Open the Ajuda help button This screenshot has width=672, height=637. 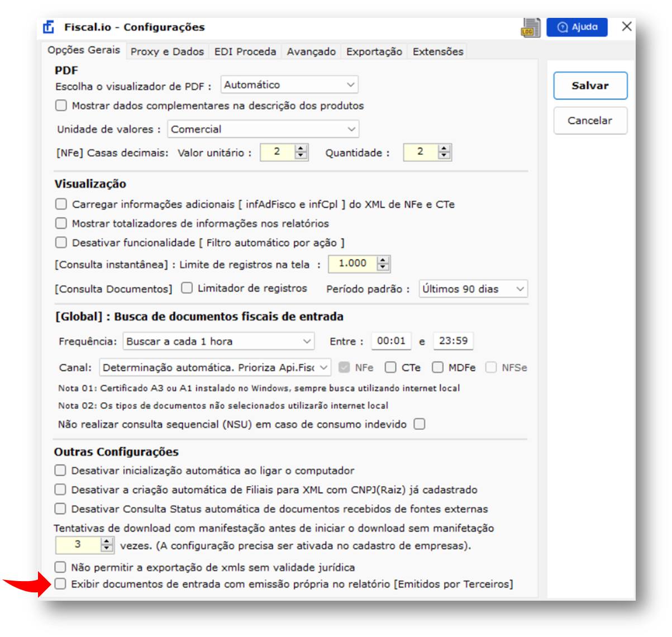coord(577,27)
